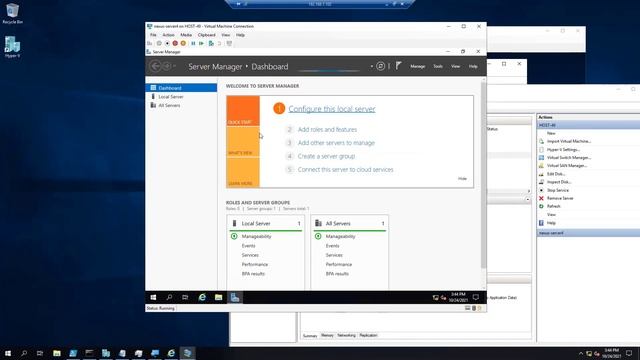Pause the virtual machine from toolbar
The image size is (640, 360).
[193, 43]
